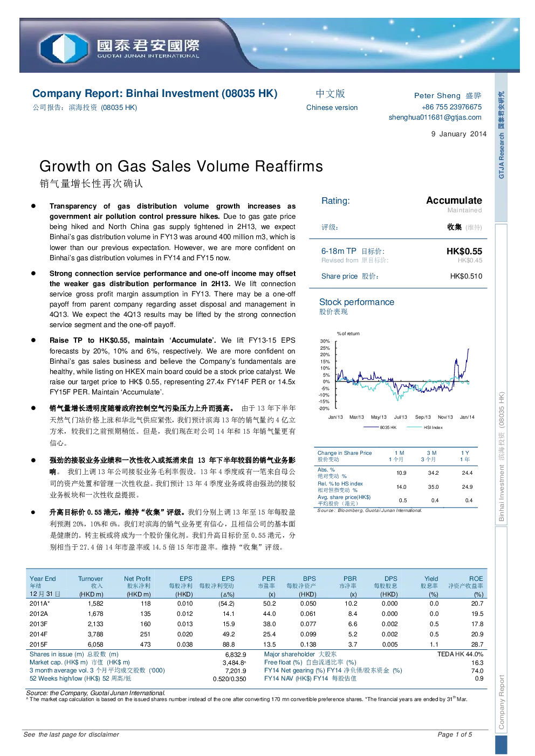535x756 pixels.
Task: Click Rel. % to HS index value 35.0
Action: [434, 487]
